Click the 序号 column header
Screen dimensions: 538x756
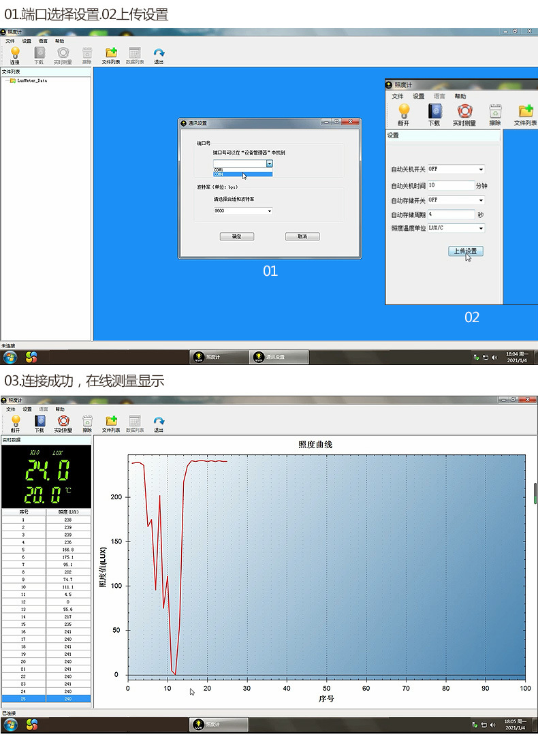click(24, 512)
